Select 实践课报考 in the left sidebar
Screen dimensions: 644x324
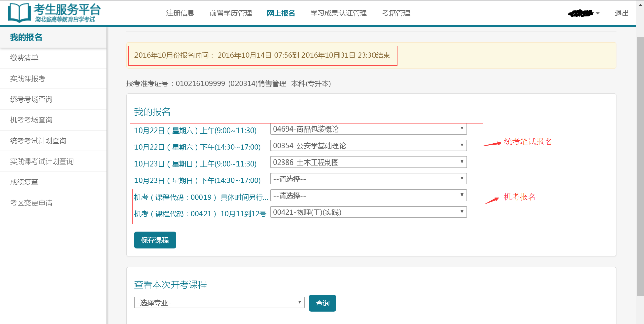pyautogui.click(x=28, y=79)
